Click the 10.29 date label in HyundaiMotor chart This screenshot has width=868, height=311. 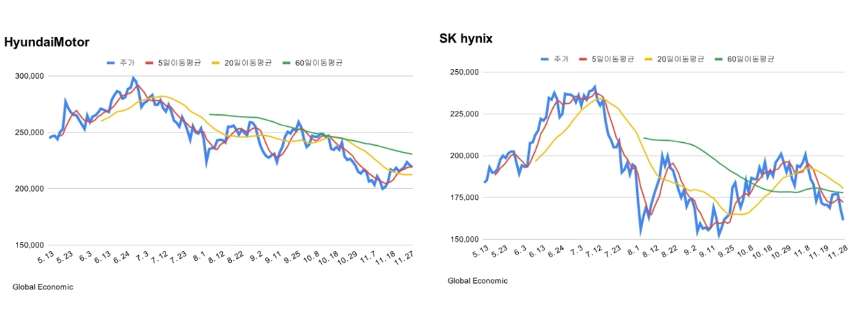(x=346, y=259)
